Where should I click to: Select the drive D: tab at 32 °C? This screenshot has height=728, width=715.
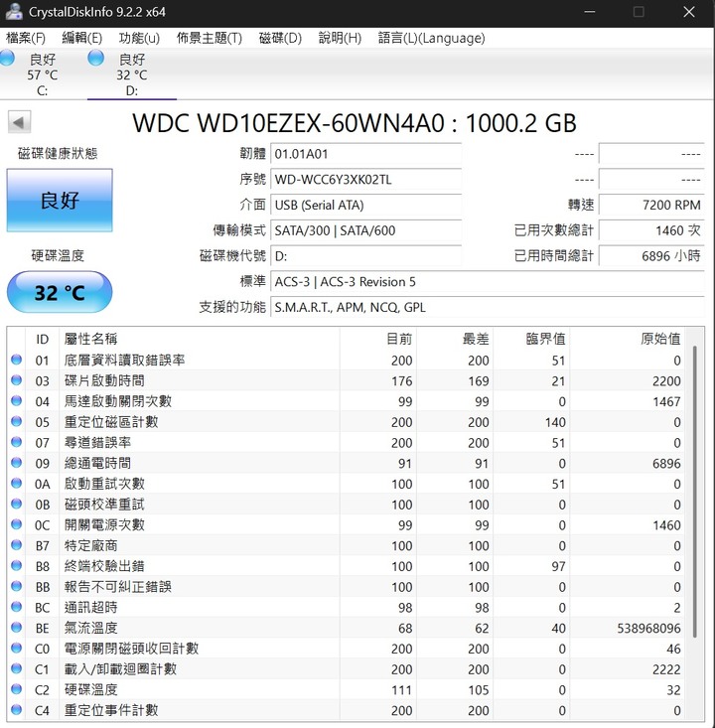pyautogui.click(x=132, y=74)
